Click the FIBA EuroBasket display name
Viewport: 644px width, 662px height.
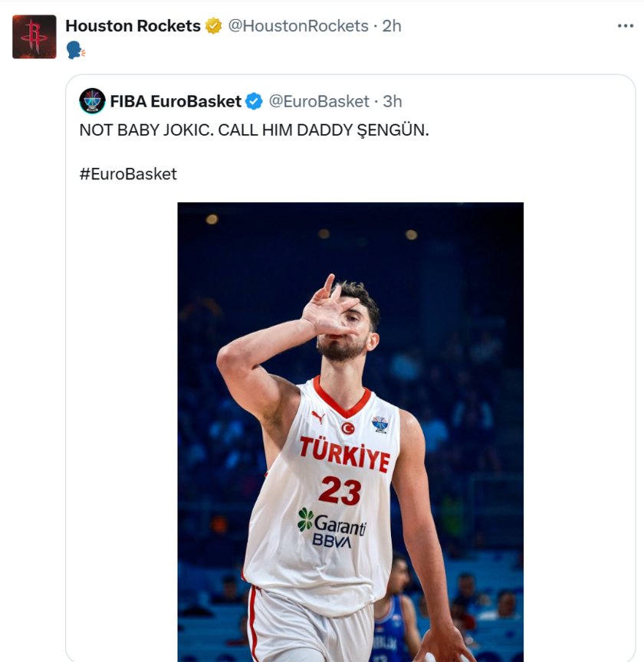[x=176, y=101]
